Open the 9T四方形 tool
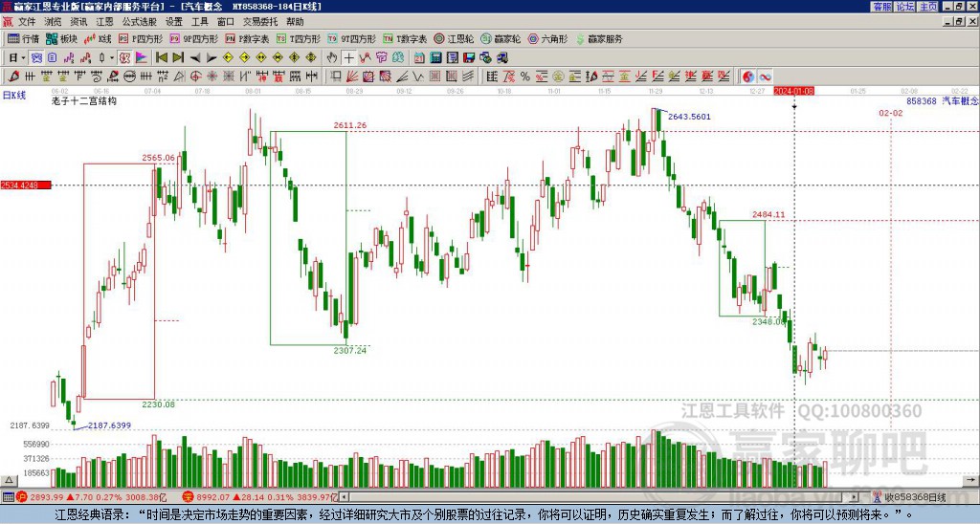Image resolution: width=980 pixels, height=524 pixels. click(x=351, y=38)
